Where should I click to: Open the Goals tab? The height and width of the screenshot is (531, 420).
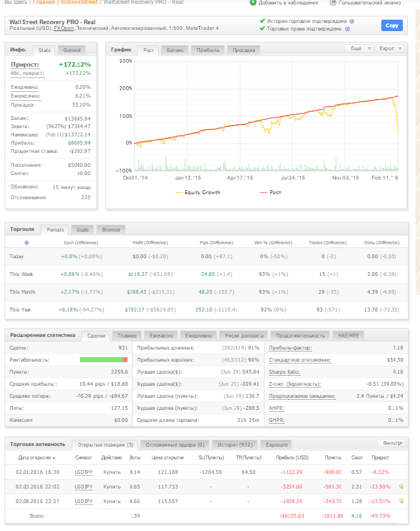[x=82, y=230]
